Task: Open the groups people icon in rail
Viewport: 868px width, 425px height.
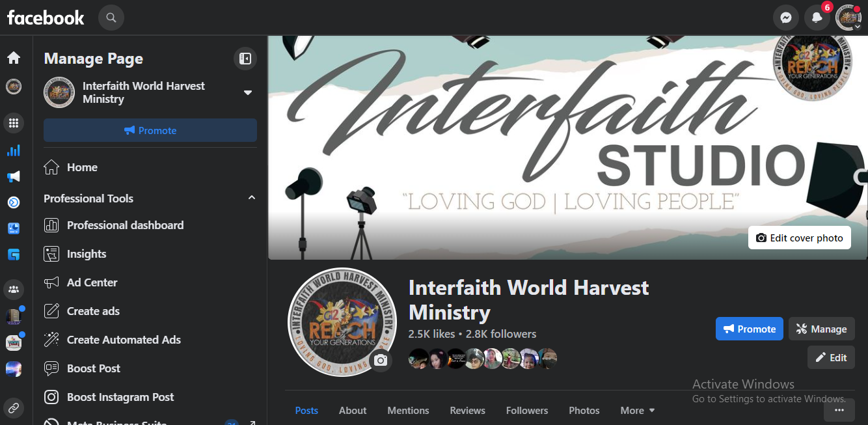Action: tap(14, 289)
